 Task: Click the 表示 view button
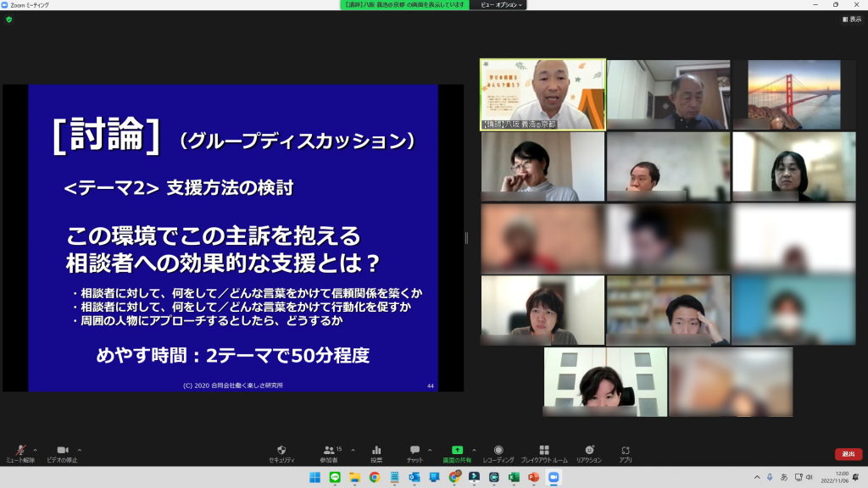click(x=850, y=19)
